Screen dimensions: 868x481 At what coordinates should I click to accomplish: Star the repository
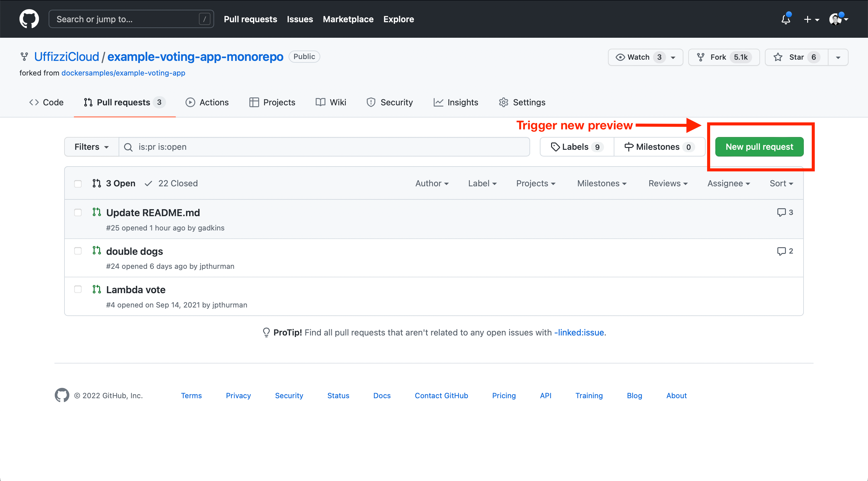click(x=797, y=57)
